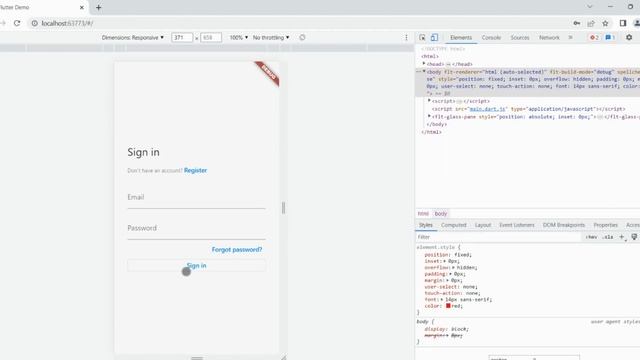Click the viewport width field 371
640x360 pixels.
pyautogui.click(x=182, y=38)
